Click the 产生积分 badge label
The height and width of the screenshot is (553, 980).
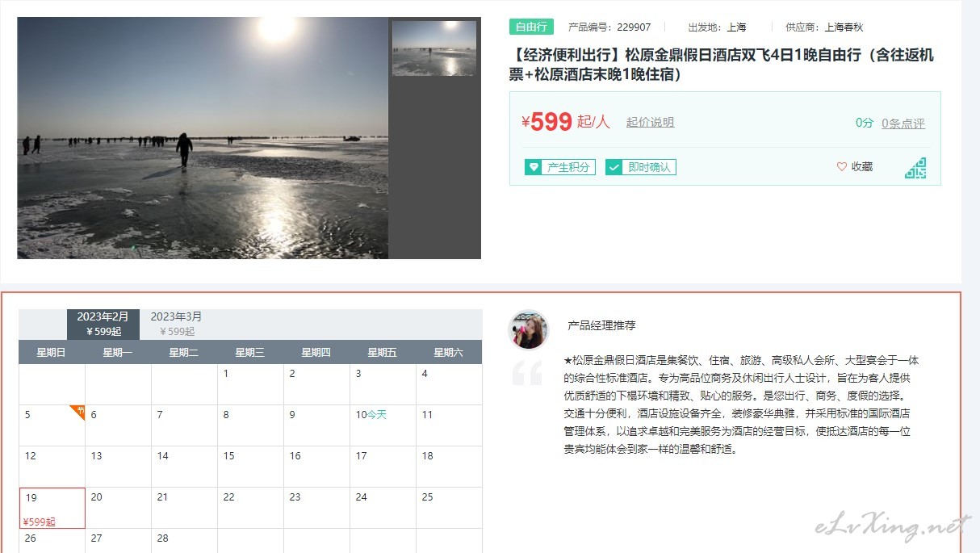(569, 167)
